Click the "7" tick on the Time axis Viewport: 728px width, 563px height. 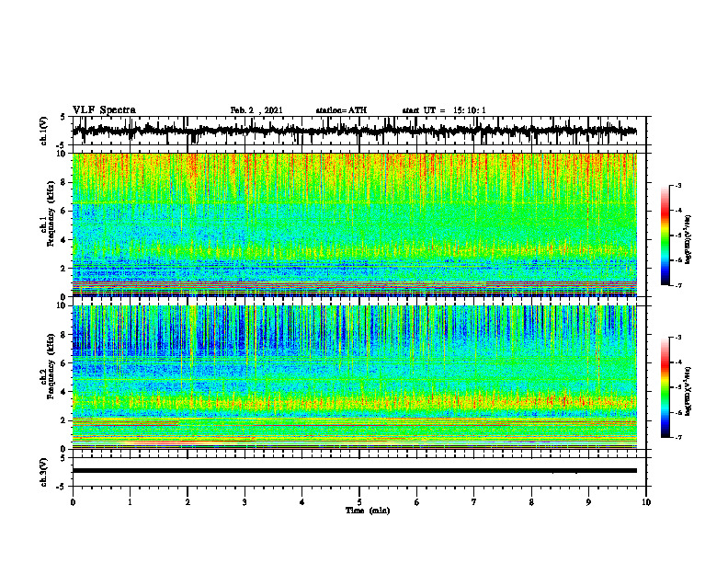(474, 502)
